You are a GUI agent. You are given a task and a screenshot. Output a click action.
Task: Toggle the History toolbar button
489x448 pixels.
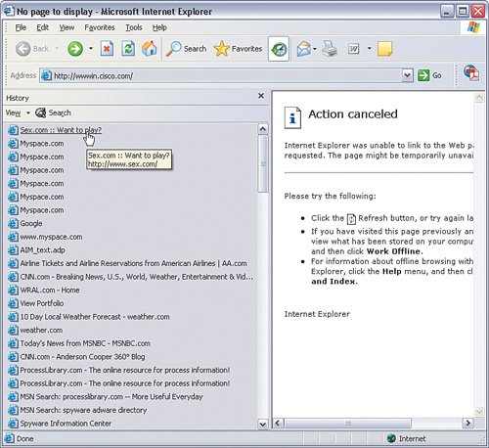tap(279, 49)
